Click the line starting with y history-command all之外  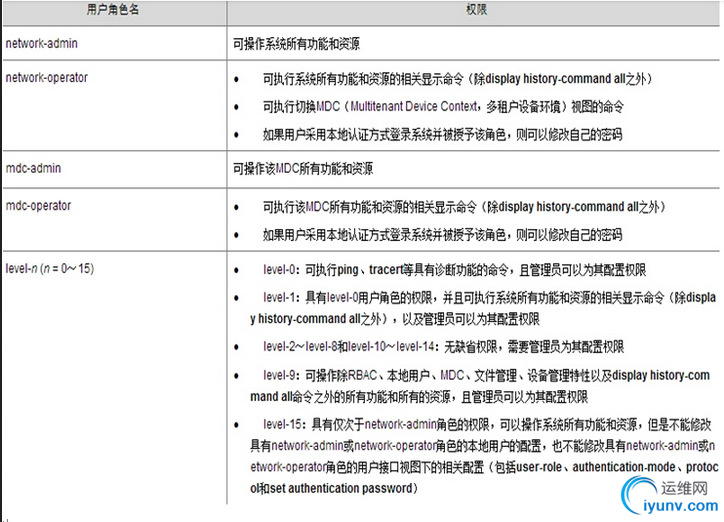395,319
